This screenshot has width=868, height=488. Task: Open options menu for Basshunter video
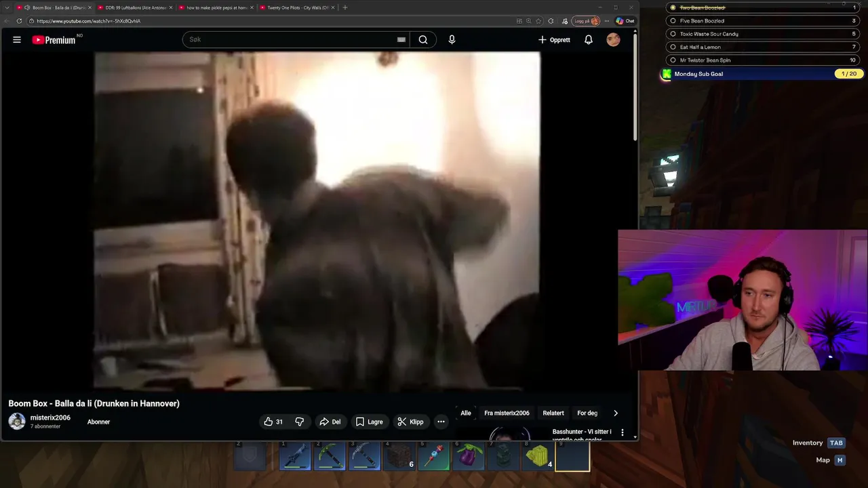623,432
